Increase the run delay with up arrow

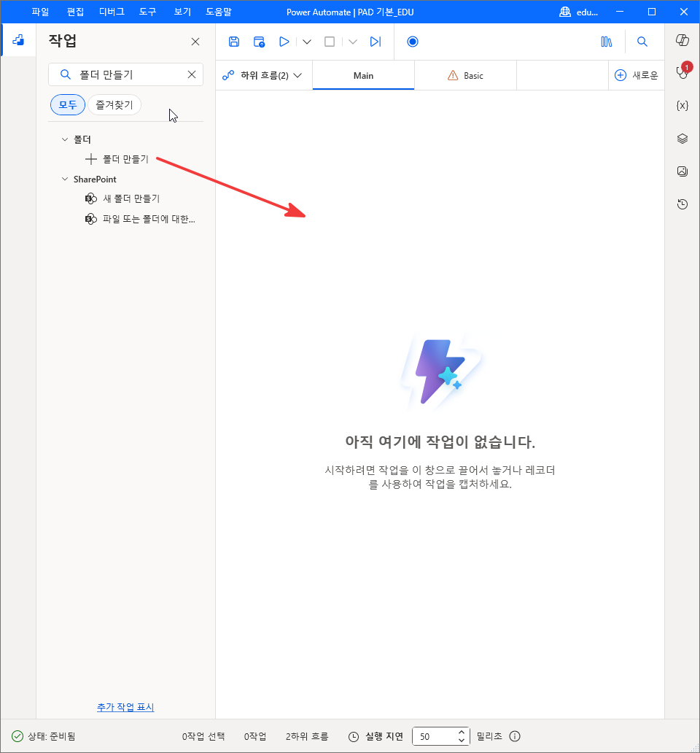461,733
